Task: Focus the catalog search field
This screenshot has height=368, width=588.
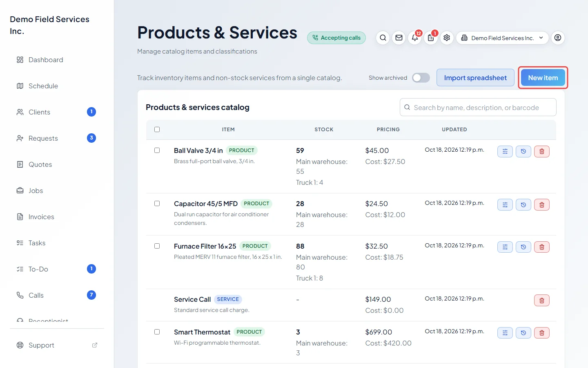Action: [478, 108]
